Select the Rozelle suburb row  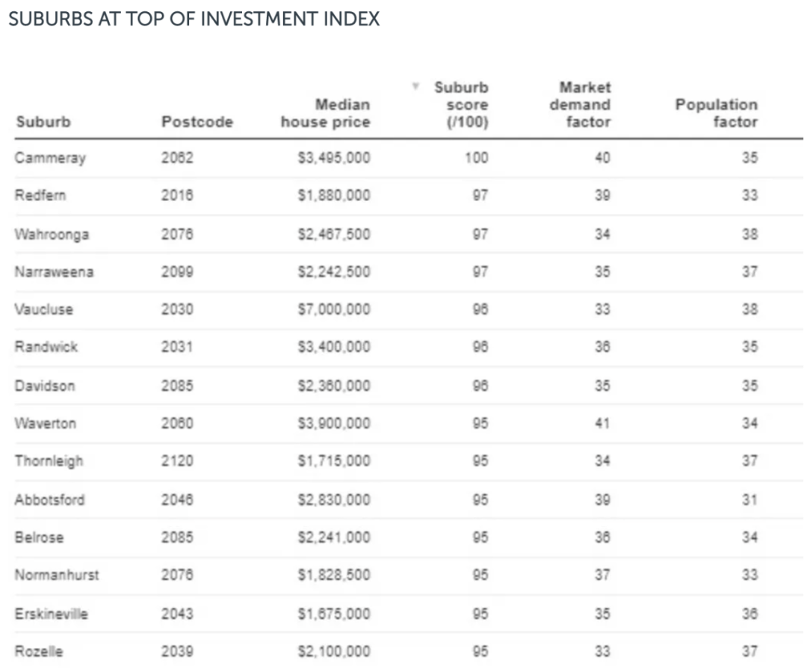click(39, 651)
